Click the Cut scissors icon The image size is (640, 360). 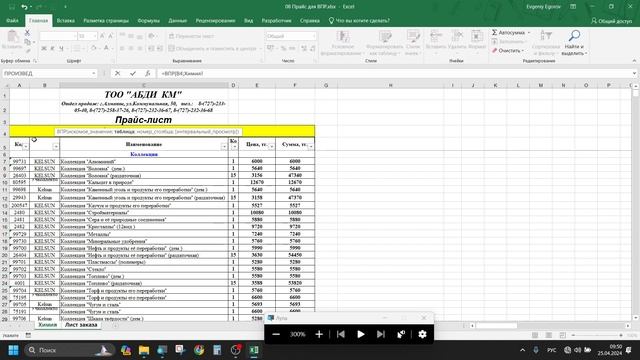[27, 33]
